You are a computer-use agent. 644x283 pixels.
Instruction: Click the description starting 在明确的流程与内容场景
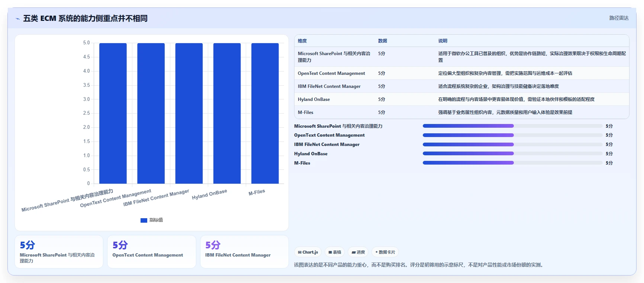tap(516, 99)
